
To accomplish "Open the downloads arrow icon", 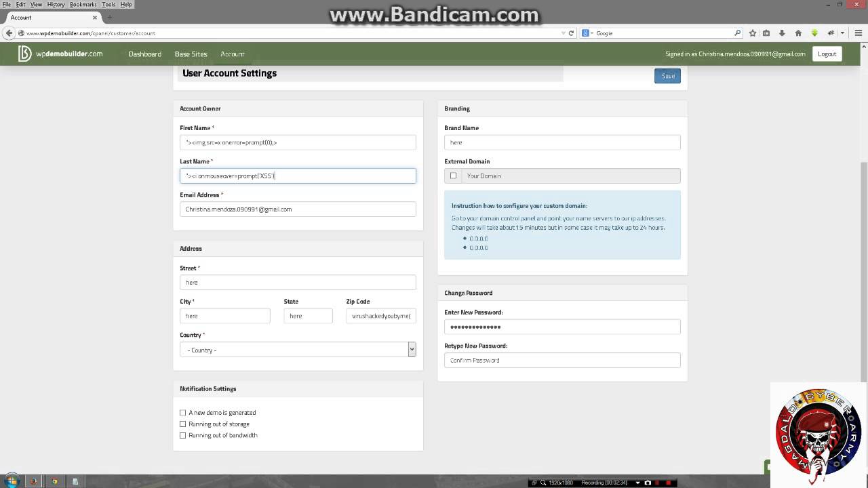I will coord(782,33).
